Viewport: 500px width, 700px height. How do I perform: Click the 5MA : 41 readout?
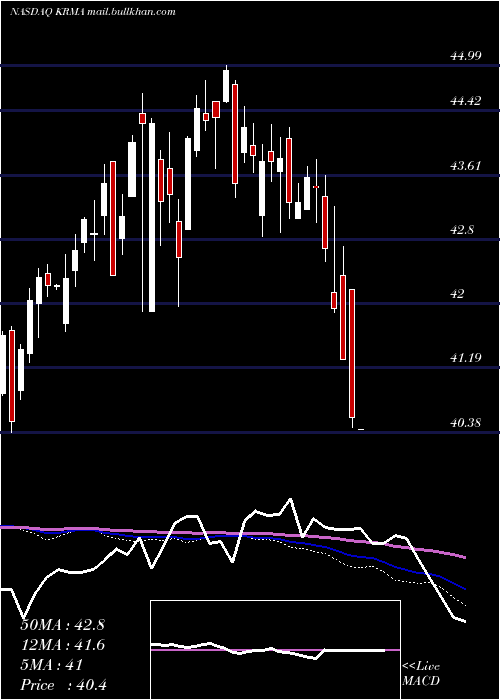tap(52, 665)
